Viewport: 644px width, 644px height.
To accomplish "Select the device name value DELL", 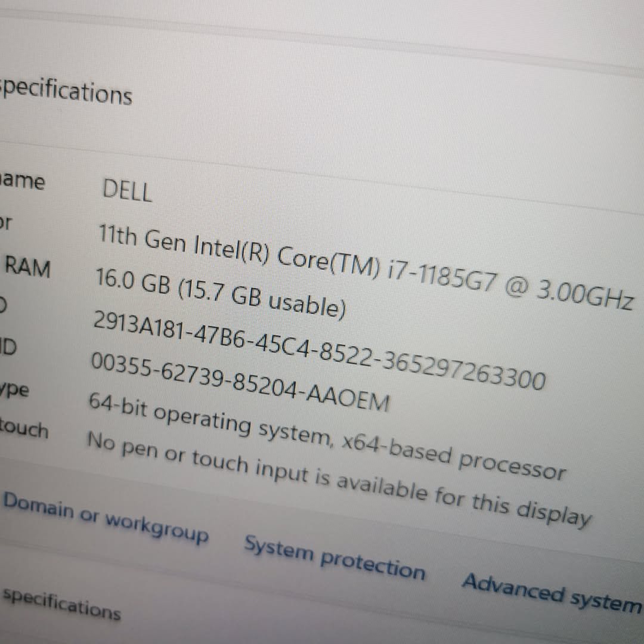I will pyautogui.click(x=127, y=191).
